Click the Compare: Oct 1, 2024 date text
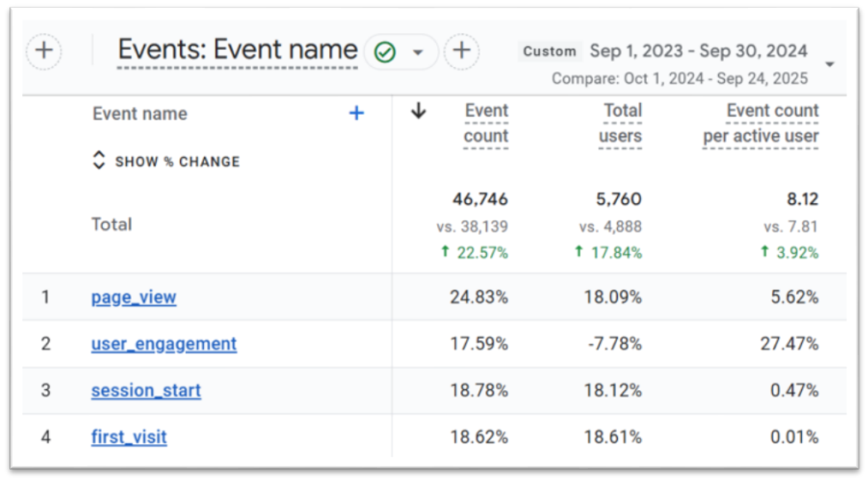This screenshot has height=481, width=868. pyautogui.click(x=679, y=79)
